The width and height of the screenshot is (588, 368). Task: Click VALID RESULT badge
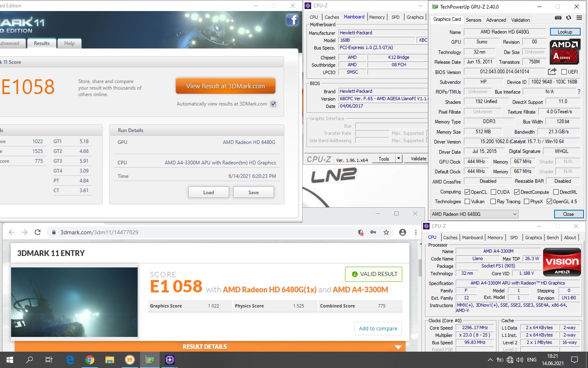[374, 274]
